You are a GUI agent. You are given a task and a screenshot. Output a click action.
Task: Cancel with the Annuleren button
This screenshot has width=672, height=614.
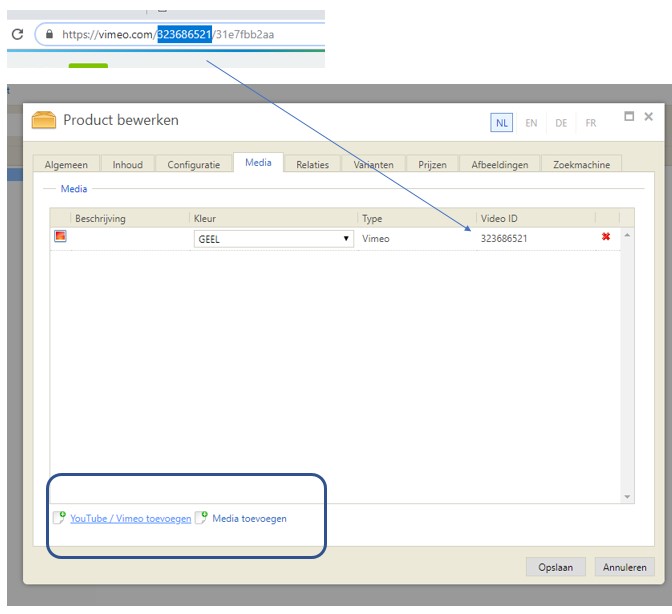click(624, 567)
